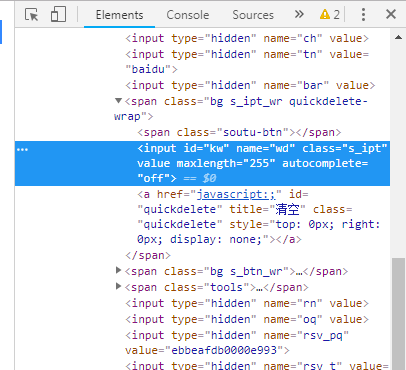Image resolution: width=406 pixels, height=370 pixels.
Task: Select the quickdelete anchor element
Action: (259, 217)
